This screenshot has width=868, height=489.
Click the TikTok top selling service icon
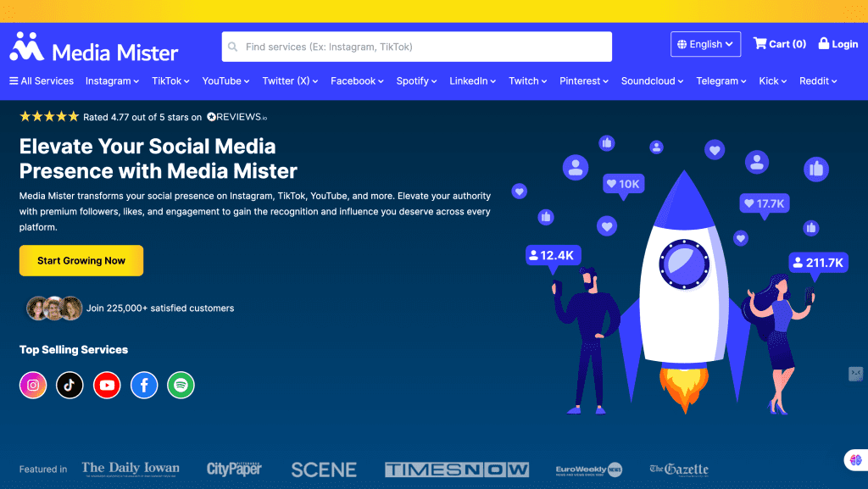click(x=70, y=386)
